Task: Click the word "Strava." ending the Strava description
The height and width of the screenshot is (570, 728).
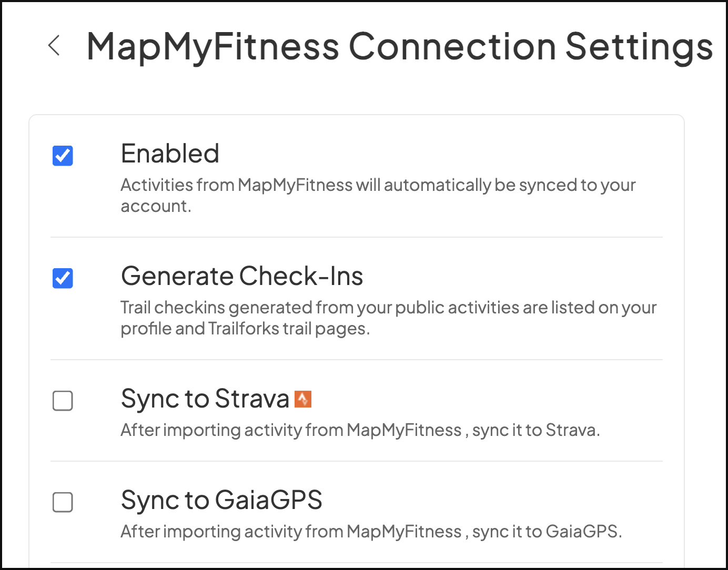Action: [573, 430]
